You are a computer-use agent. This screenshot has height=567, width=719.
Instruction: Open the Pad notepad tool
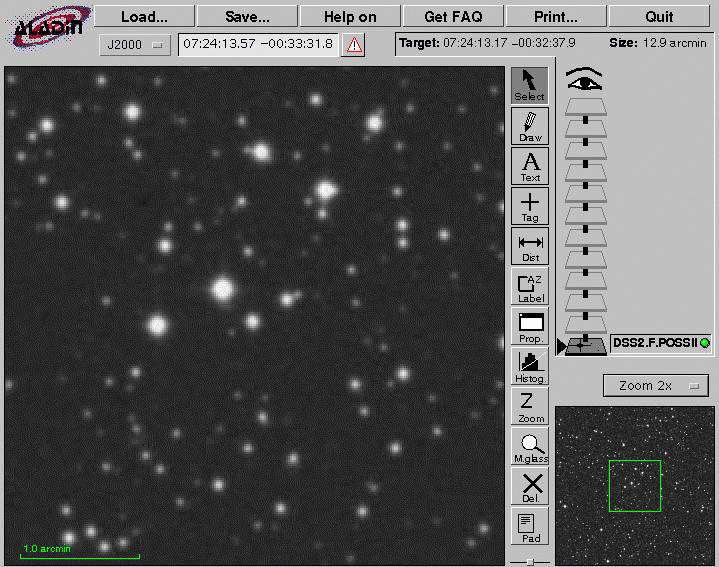(x=530, y=526)
